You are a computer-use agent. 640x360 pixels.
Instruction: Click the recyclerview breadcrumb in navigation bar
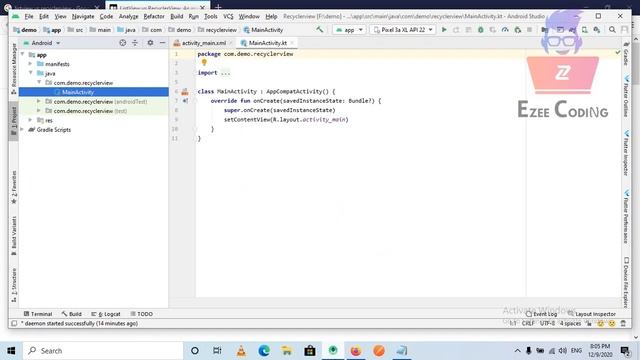[217, 30]
